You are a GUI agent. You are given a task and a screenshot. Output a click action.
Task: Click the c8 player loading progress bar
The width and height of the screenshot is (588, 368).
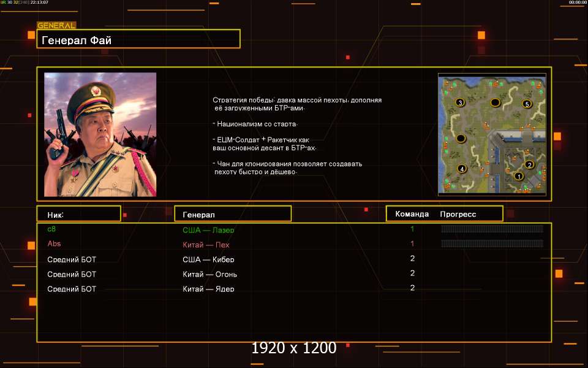coord(492,229)
